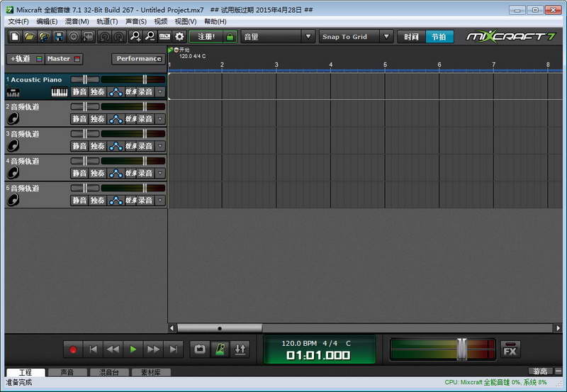
Task: Click the green lock icon
Action: [230, 37]
